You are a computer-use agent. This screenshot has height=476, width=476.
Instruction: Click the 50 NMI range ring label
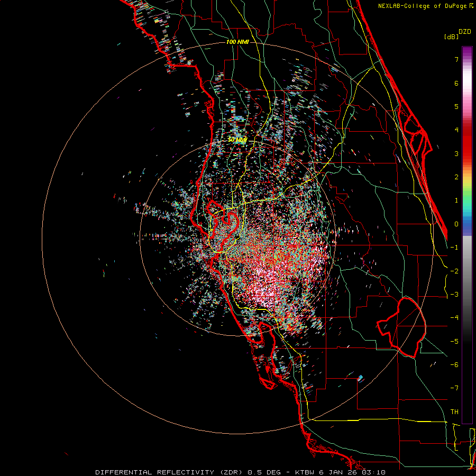(x=237, y=140)
